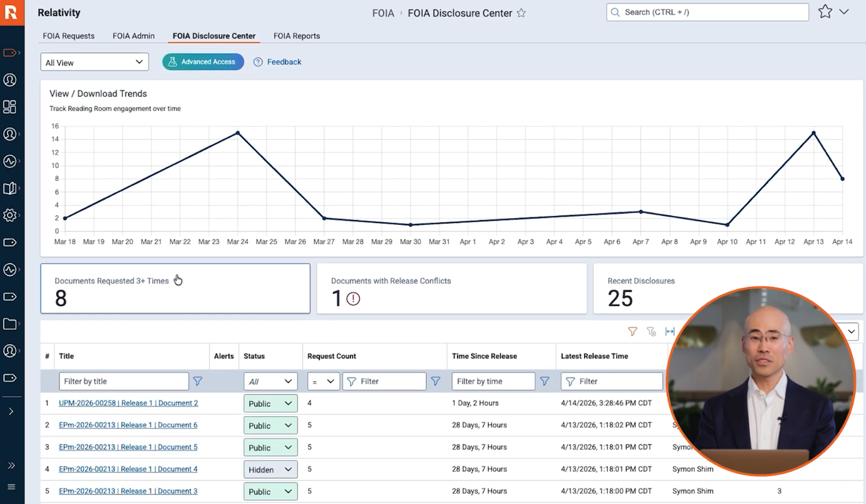Open the Status All filter dropdown
The image size is (866, 504).
click(271, 381)
